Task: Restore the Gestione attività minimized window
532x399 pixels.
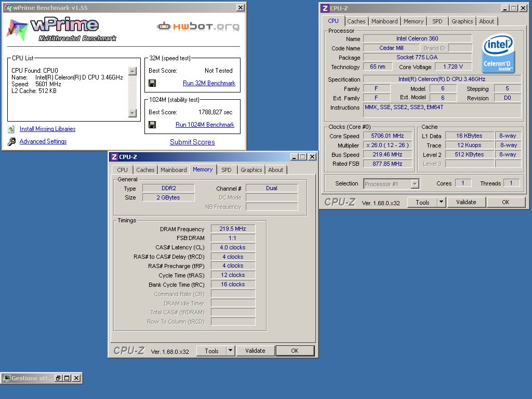Action: 58,378
